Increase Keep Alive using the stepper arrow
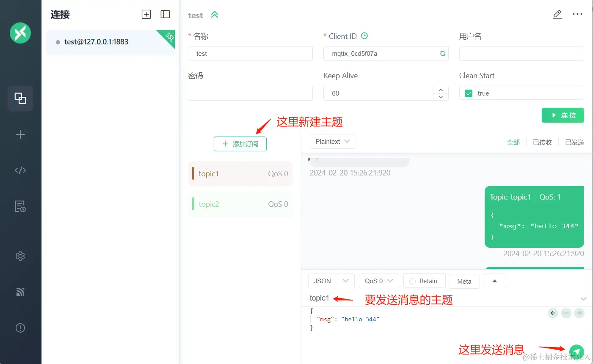593x364 pixels. coord(440,90)
